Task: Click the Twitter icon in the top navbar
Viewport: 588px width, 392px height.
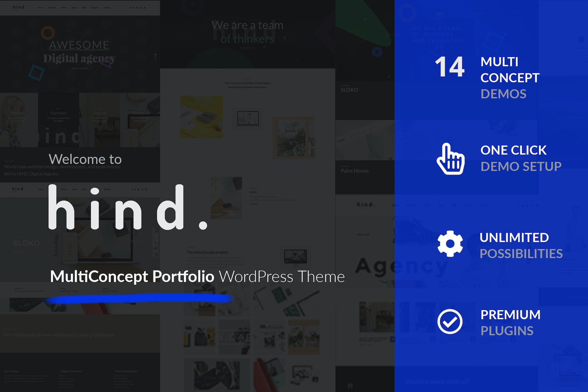Action: pyautogui.click(x=134, y=8)
